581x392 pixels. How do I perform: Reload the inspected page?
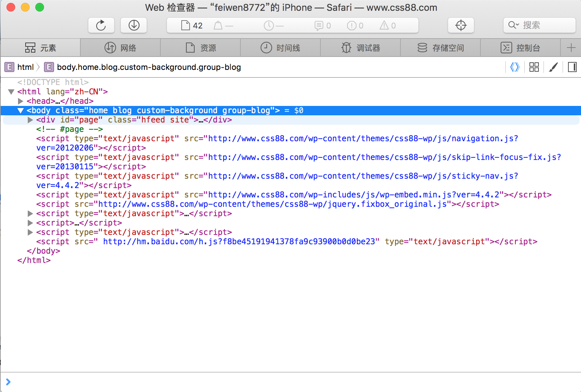[101, 25]
